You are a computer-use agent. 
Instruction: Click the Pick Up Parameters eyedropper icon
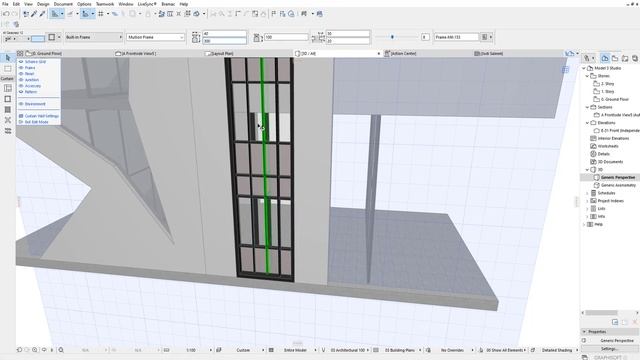[34, 14]
